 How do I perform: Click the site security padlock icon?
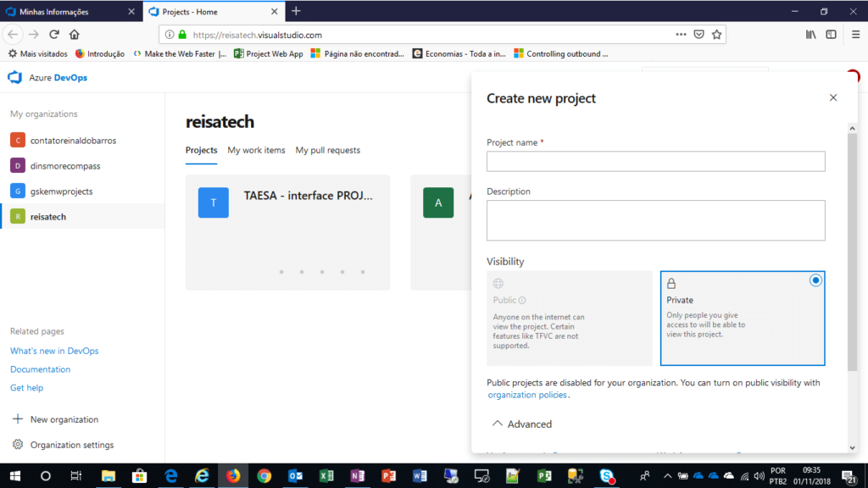(x=182, y=34)
